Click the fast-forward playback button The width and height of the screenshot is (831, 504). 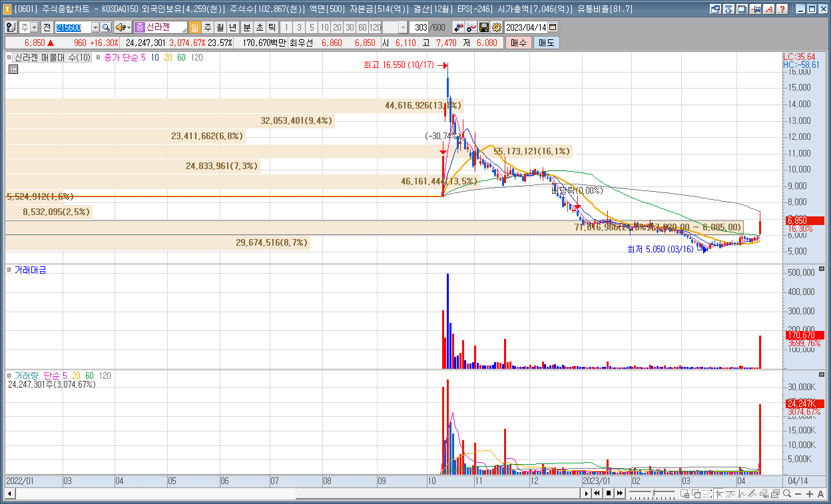(x=620, y=493)
